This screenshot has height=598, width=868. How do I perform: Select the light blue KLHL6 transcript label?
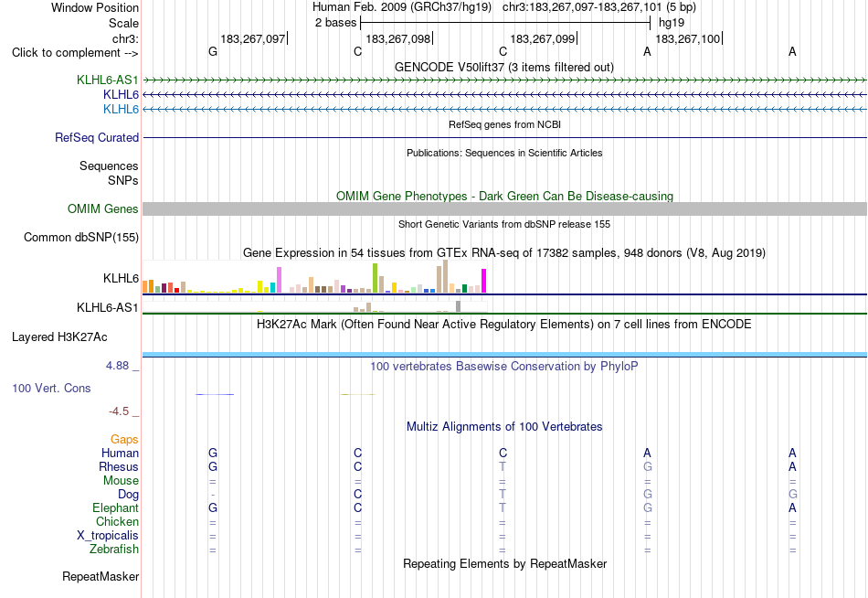[x=121, y=109]
